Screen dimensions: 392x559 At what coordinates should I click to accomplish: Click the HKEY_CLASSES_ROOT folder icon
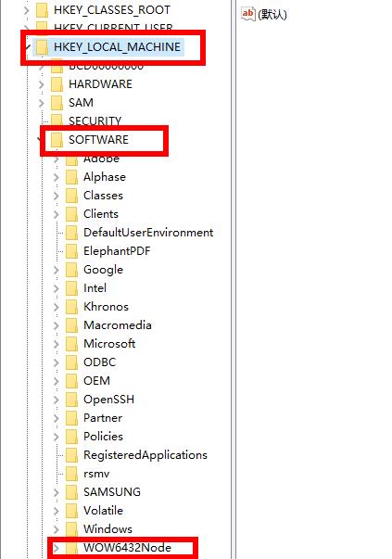[42, 10]
